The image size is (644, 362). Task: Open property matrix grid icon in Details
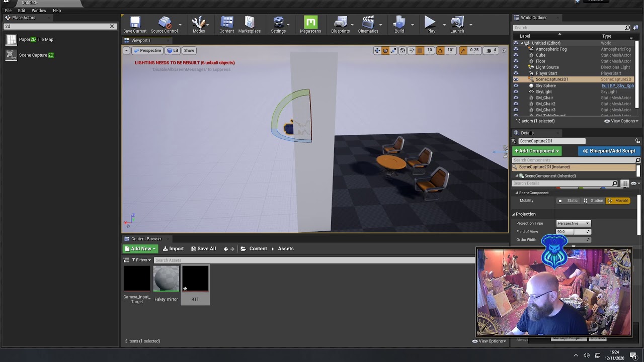point(624,184)
